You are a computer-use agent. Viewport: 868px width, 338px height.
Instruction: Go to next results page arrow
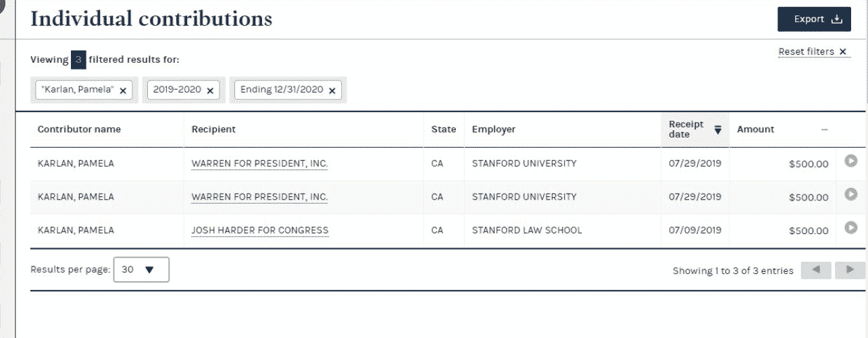(850, 270)
